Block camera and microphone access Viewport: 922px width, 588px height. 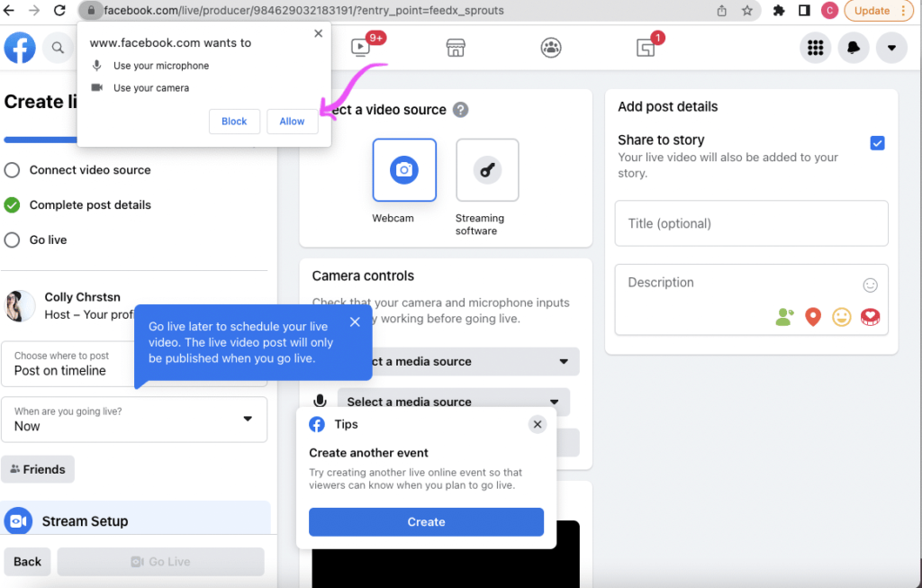point(234,122)
